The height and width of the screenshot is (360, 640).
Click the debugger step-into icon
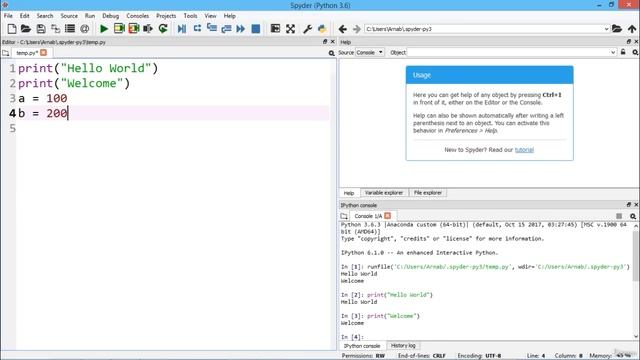[212, 29]
